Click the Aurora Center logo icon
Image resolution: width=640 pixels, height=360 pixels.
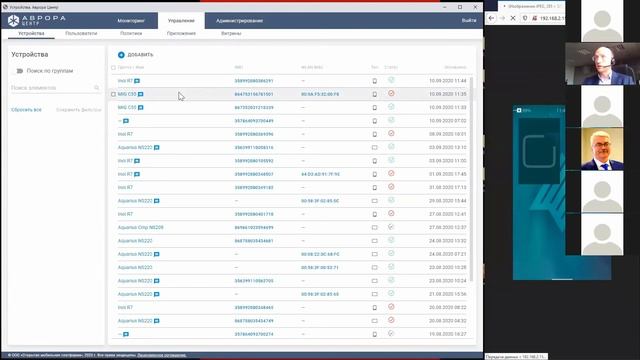13,20
